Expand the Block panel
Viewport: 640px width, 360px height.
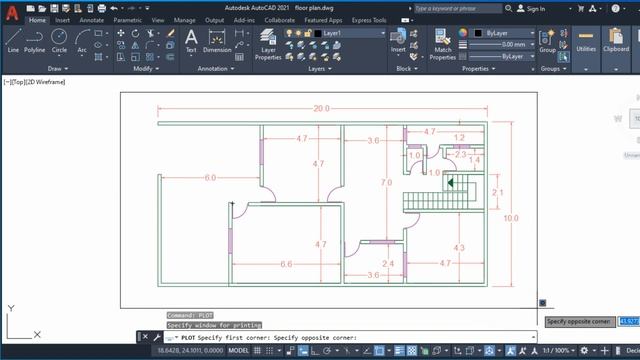click(407, 69)
